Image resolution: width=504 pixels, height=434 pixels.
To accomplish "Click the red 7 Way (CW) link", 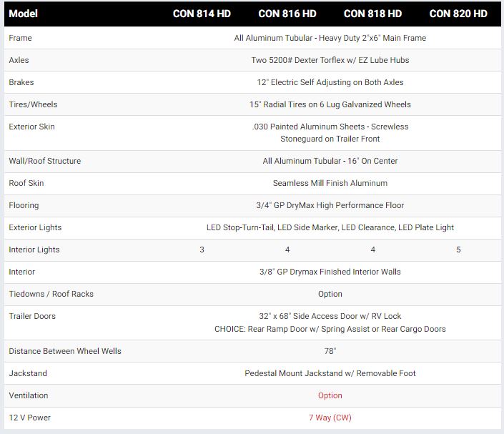I will (330, 418).
